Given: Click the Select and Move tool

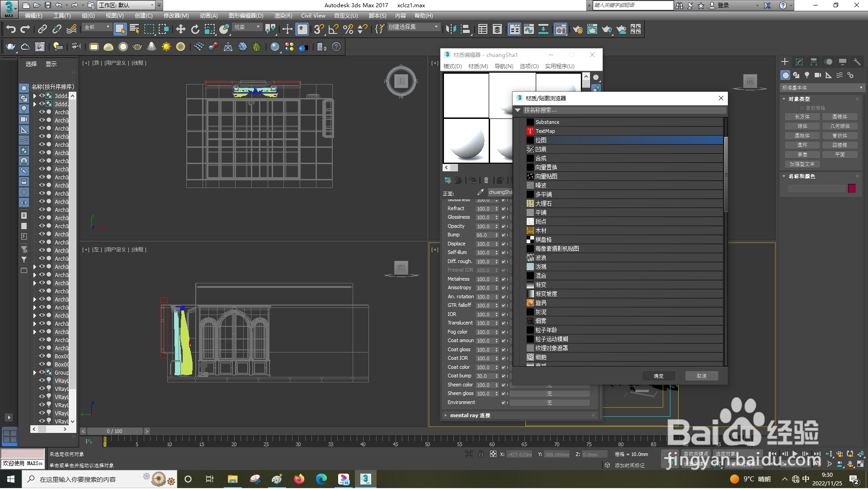Looking at the screenshot, I should point(180,29).
